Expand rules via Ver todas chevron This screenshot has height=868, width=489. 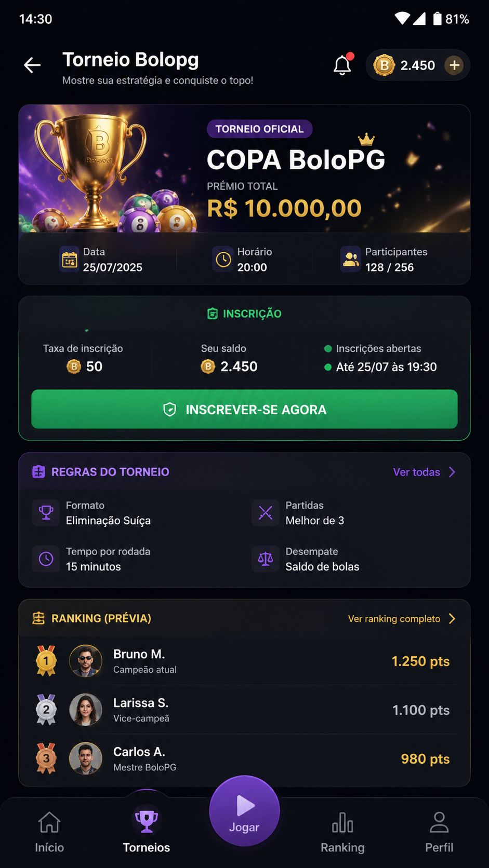pyautogui.click(x=452, y=472)
